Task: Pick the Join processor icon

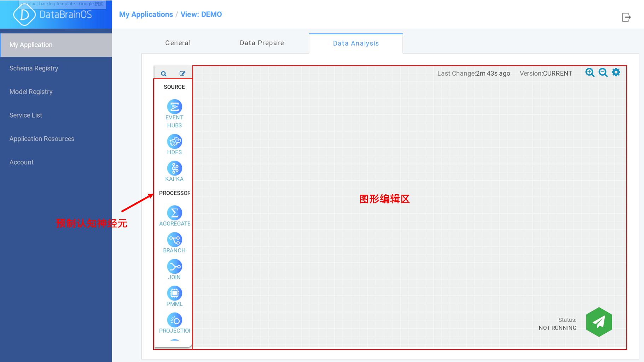Action: [x=174, y=267]
